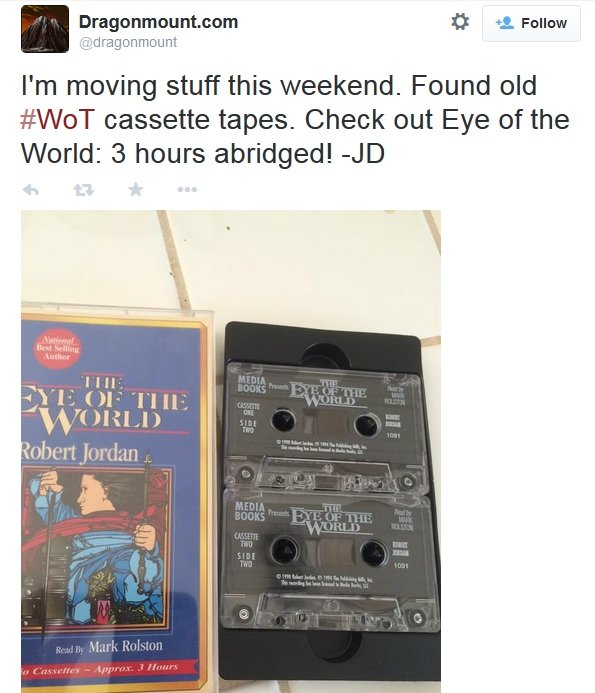Screen dimensions: 595x693
Task: Click the Dragonmount.com profile avatar
Action: tap(45, 29)
